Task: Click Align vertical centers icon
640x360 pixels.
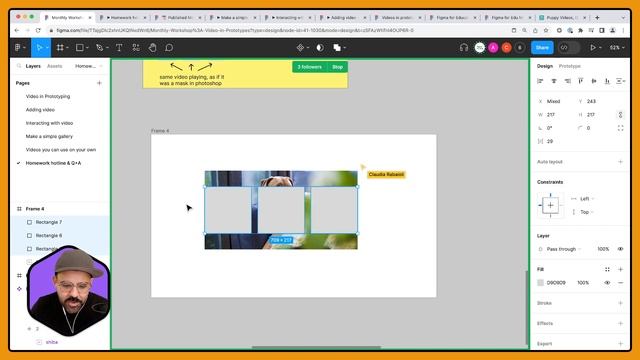Action: coord(594,81)
